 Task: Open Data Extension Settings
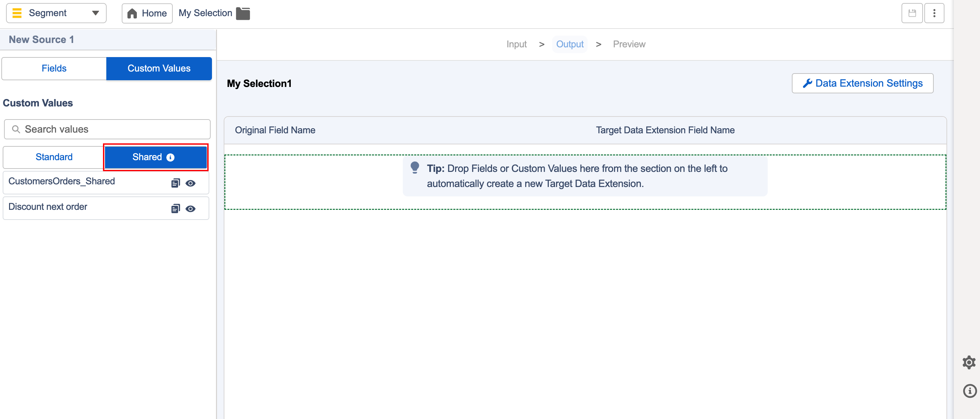click(862, 83)
